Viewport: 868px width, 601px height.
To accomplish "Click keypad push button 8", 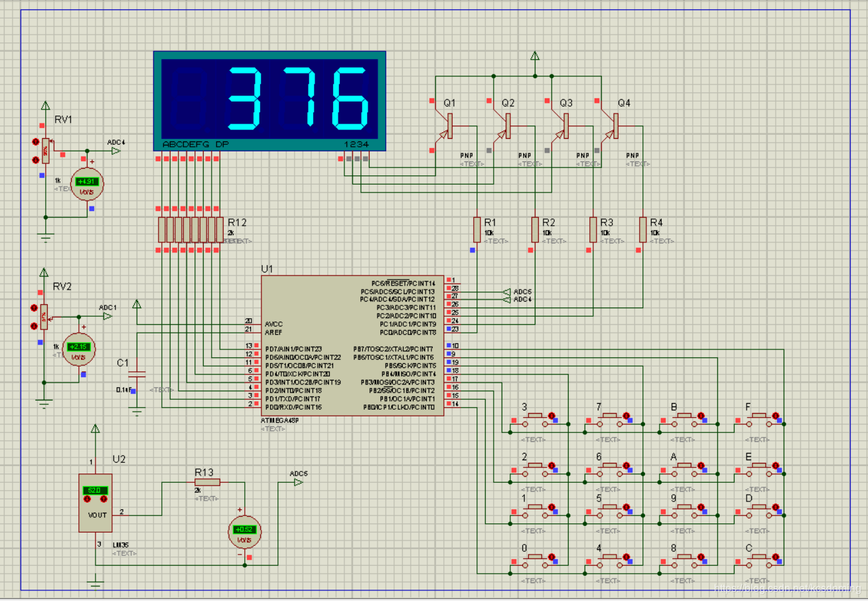I will [x=685, y=561].
